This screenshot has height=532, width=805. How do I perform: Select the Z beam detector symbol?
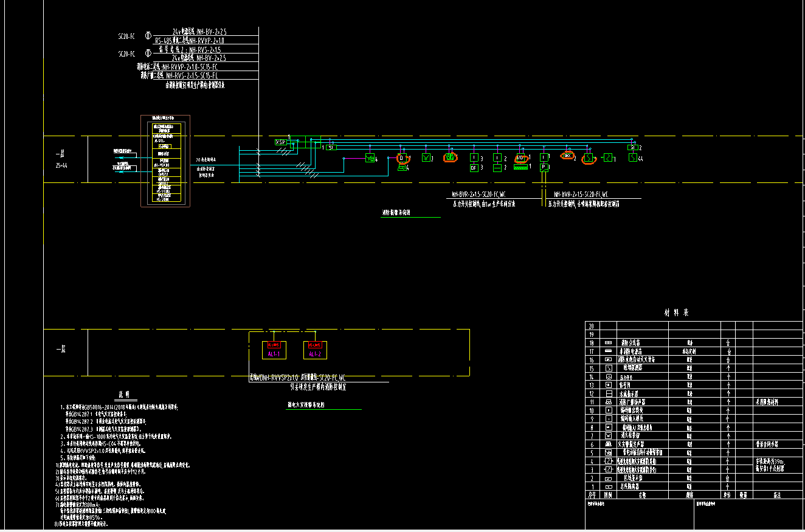[x=609, y=157]
